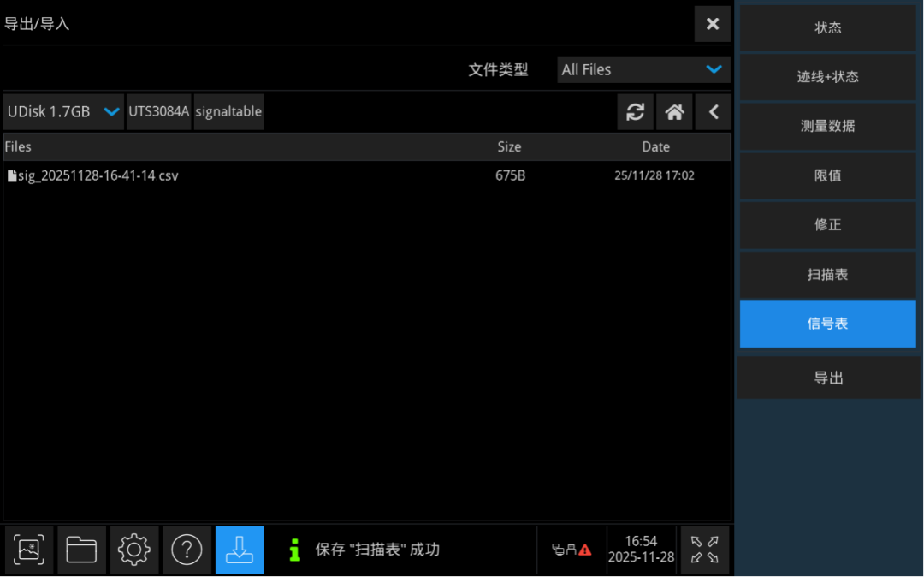This screenshot has width=924, height=577.
Task: Go to the UTS3084A folder breadcrumb
Action: (159, 111)
